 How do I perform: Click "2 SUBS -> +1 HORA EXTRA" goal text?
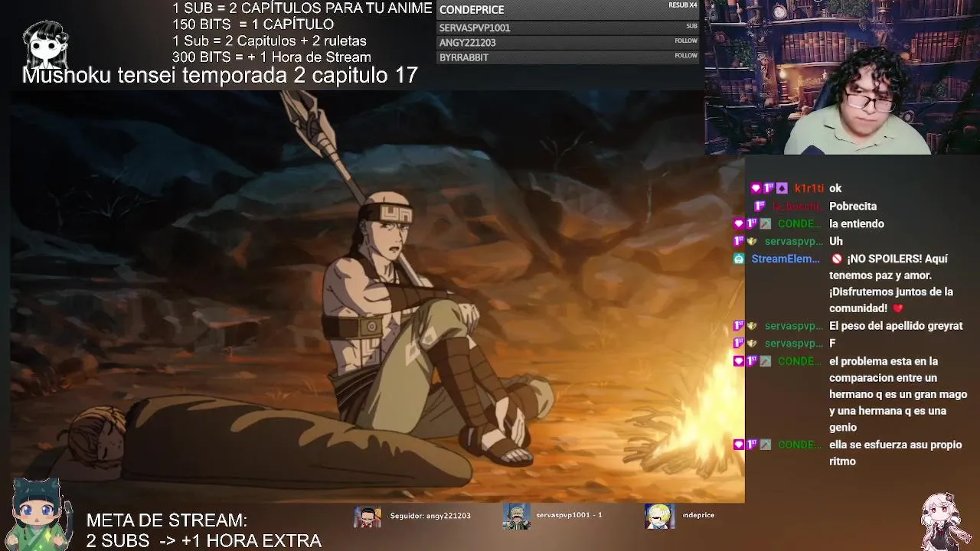tap(204, 541)
